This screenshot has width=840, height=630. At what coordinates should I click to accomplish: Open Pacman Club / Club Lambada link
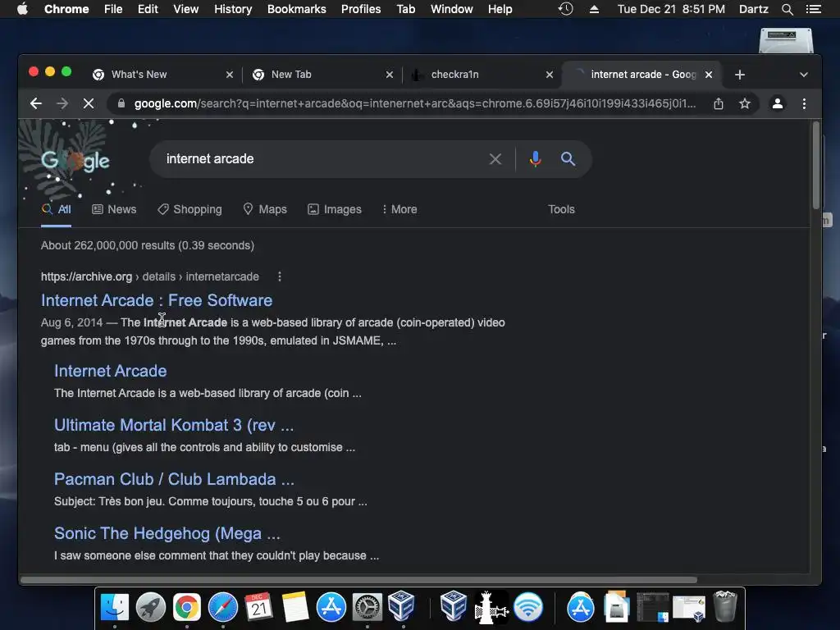coord(174,479)
